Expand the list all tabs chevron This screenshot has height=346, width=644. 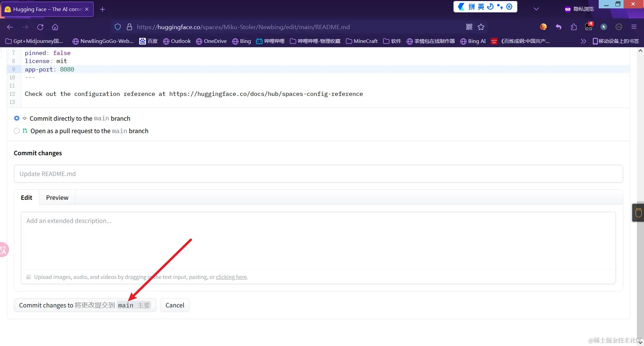536,9
